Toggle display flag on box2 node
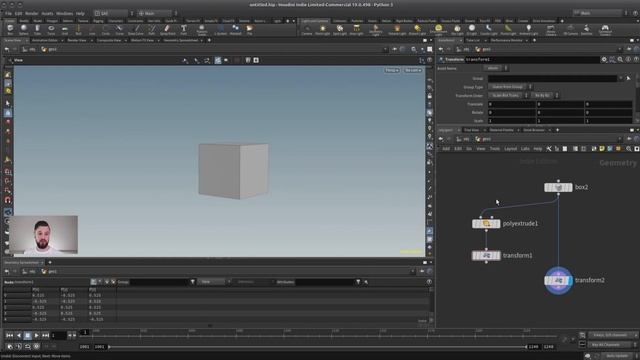Image resolution: width=640 pixels, height=360 pixels. [x=570, y=187]
